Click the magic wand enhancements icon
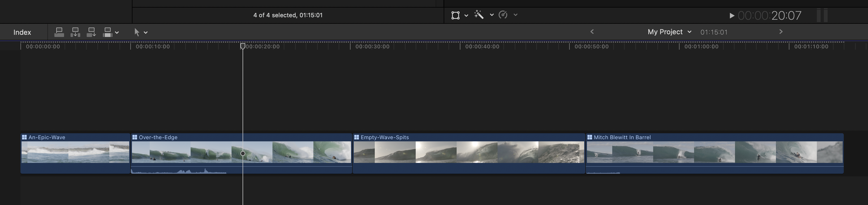The height and width of the screenshot is (205, 868). tap(479, 15)
